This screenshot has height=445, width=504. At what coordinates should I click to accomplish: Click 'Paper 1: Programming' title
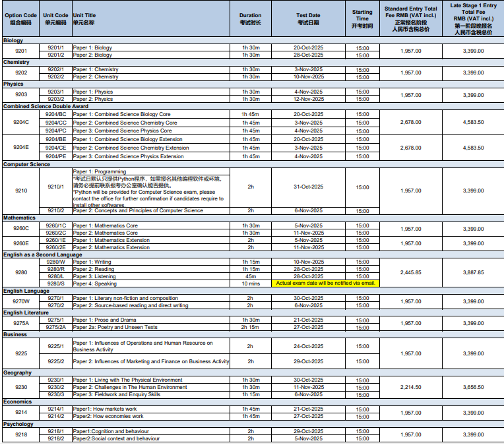coord(100,171)
